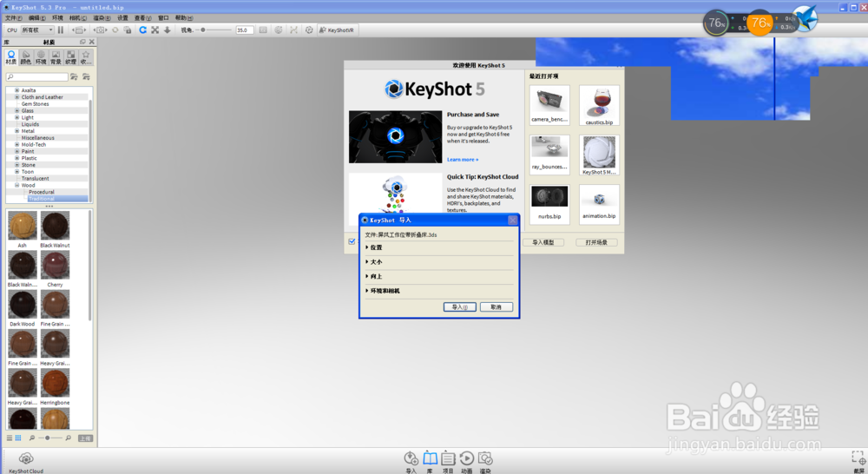Click the performance mode icon after the angle field
The width and height of the screenshot is (868, 474).
(263, 30)
